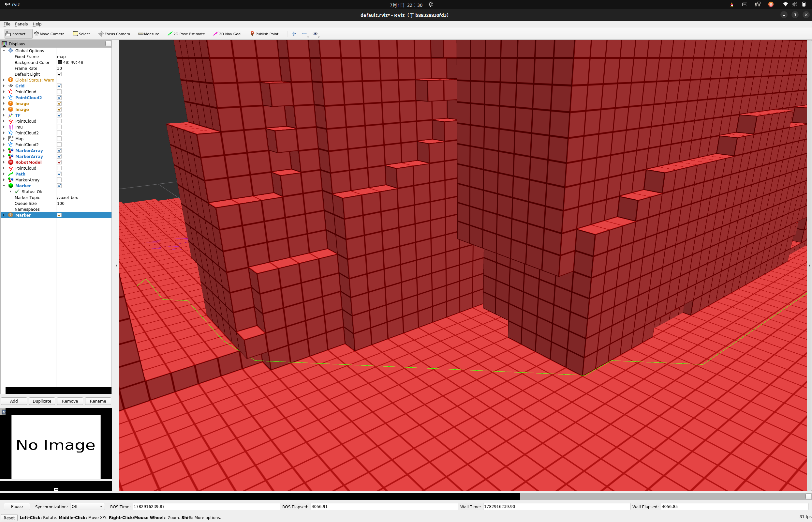This screenshot has width=812, height=522.
Task: Activate the Move Camera tool
Action: click(50, 34)
